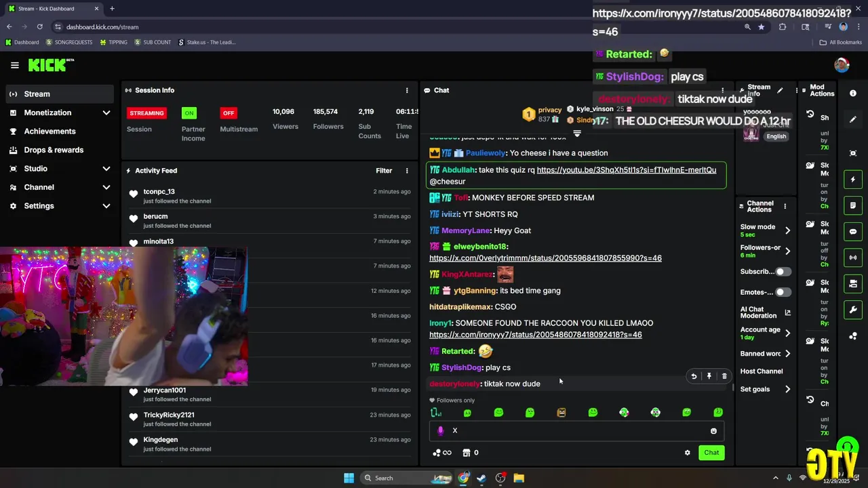The width and height of the screenshot is (868, 488).
Task: Click the purple microphone icon in chat input
Action: 441,431
